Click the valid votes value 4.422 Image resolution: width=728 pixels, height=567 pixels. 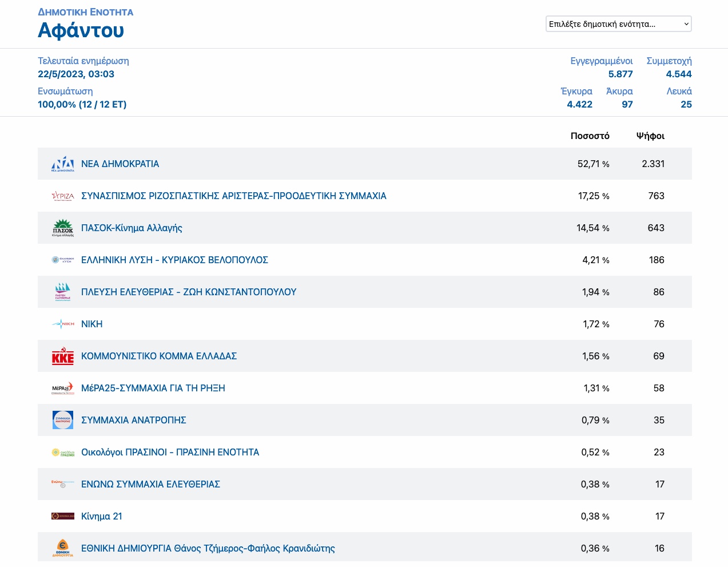(580, 104)
